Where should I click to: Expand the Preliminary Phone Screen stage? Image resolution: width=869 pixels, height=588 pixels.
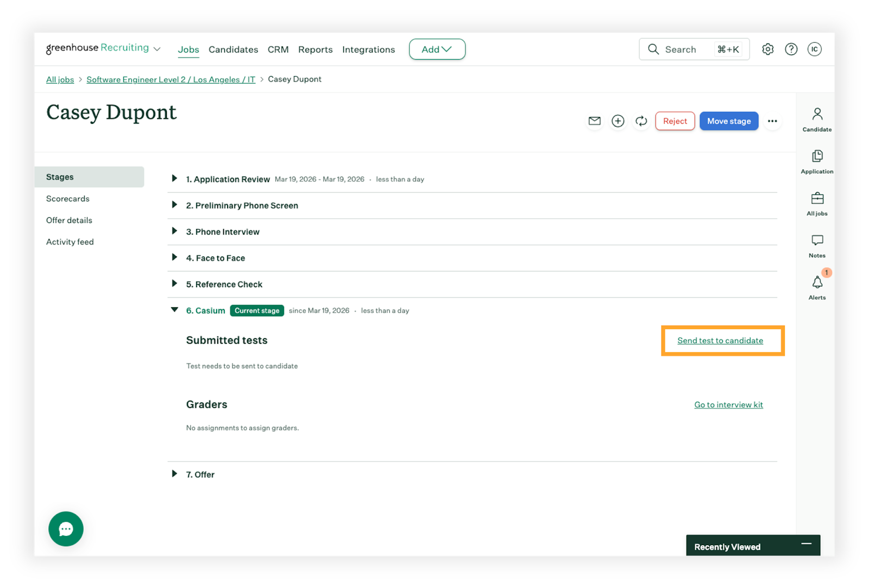pyautogui.click(x=174, y=205)
